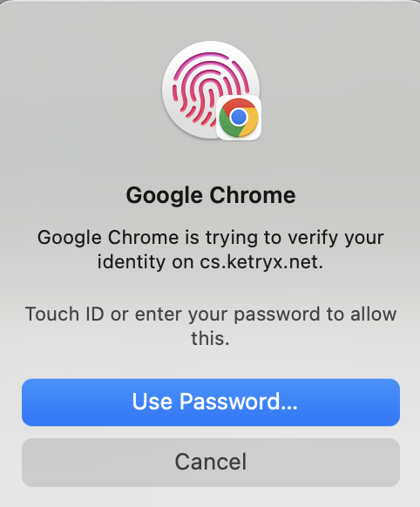
Task: Dismiss the prompt with the Cancel button
Action: [x=211, y=462]
